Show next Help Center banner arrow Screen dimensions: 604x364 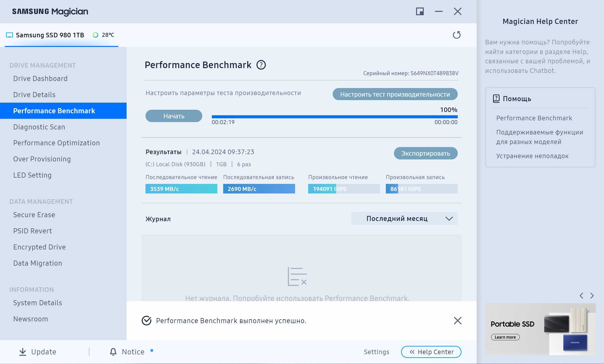pos(592,296)
